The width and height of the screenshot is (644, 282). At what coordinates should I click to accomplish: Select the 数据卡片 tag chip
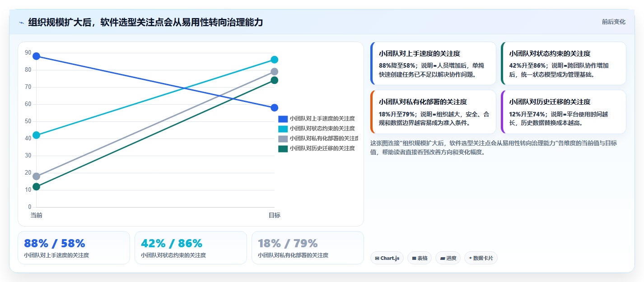(x=481, y=258)
